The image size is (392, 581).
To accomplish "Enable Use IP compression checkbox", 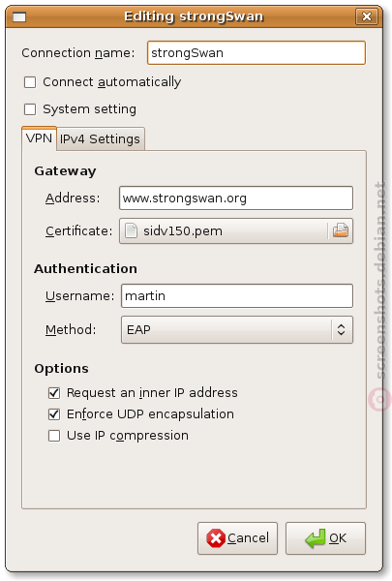I will click(54, 436).
